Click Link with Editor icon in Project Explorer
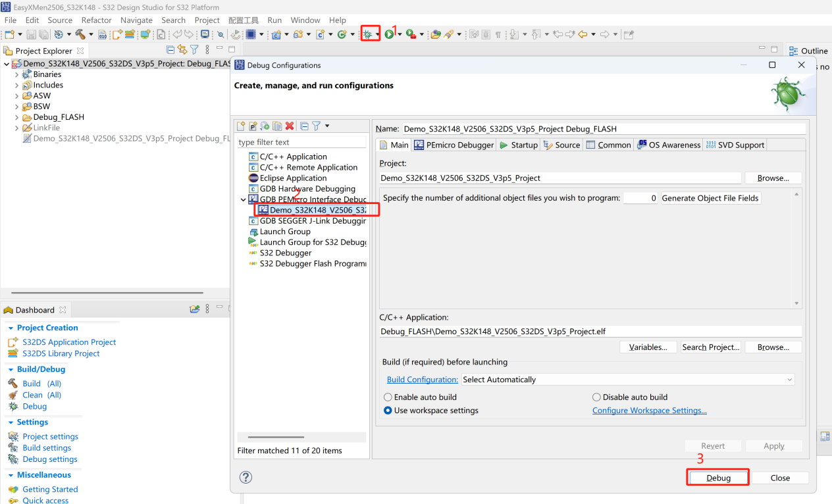 coord(182,50)
